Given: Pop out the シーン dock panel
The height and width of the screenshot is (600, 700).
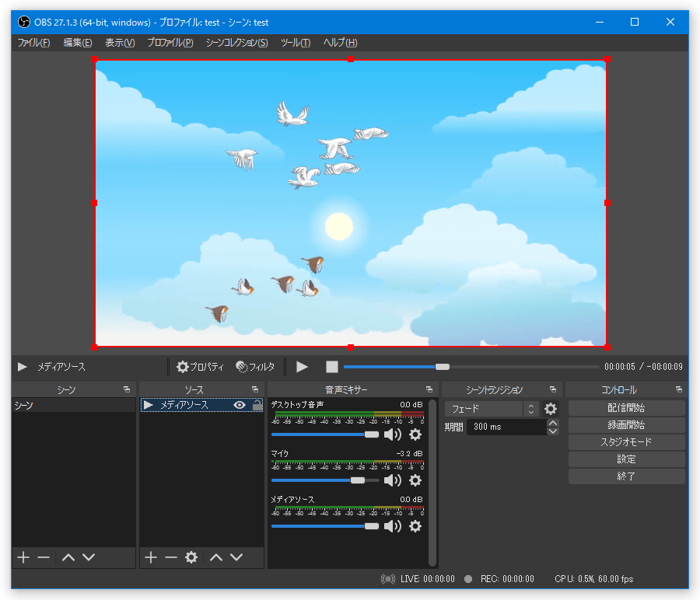Looking at the screenshot, I should 127,389.
